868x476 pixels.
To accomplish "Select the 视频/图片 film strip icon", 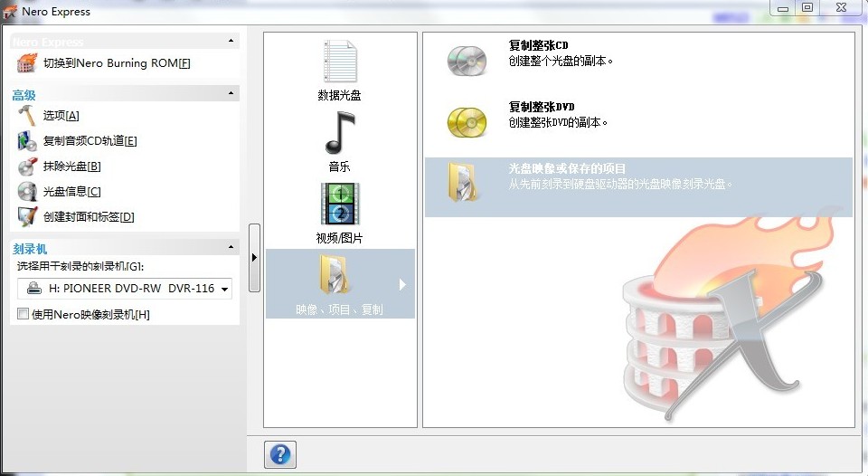I will pos(340,204).
